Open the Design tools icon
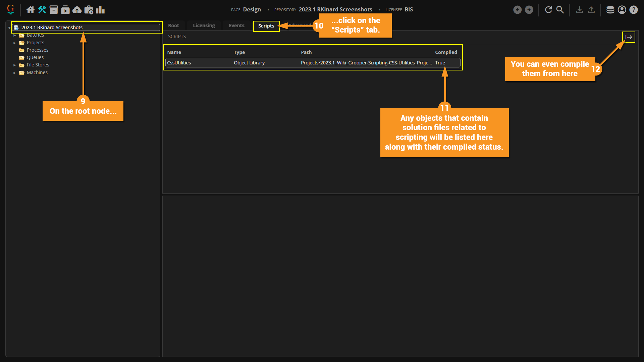 pyautogui.click(x=42, y=10)
